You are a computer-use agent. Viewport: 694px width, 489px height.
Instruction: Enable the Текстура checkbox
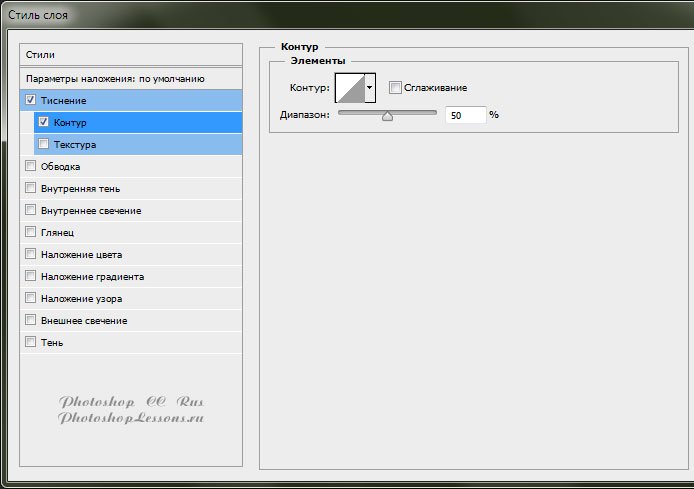coord(43,144)
